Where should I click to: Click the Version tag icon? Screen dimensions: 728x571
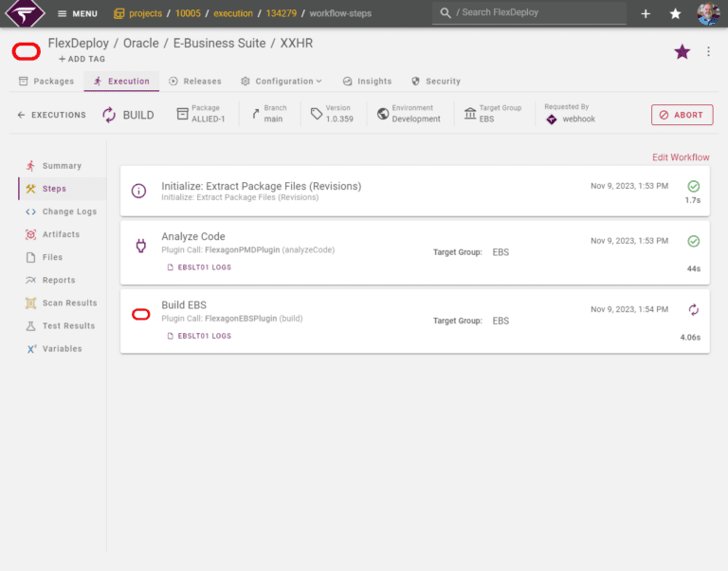(317, 114)
